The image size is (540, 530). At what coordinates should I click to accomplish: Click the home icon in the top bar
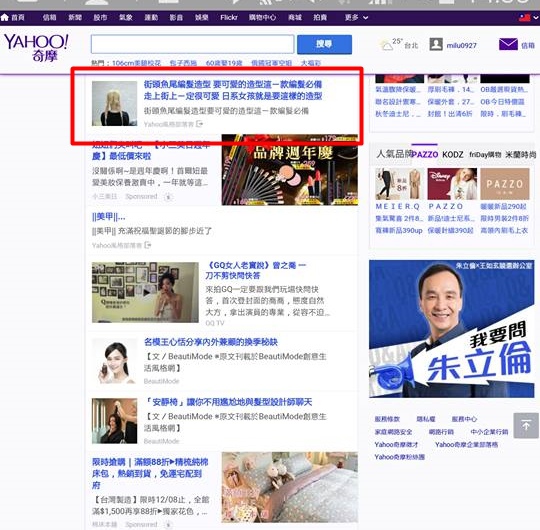click(4, 17)
